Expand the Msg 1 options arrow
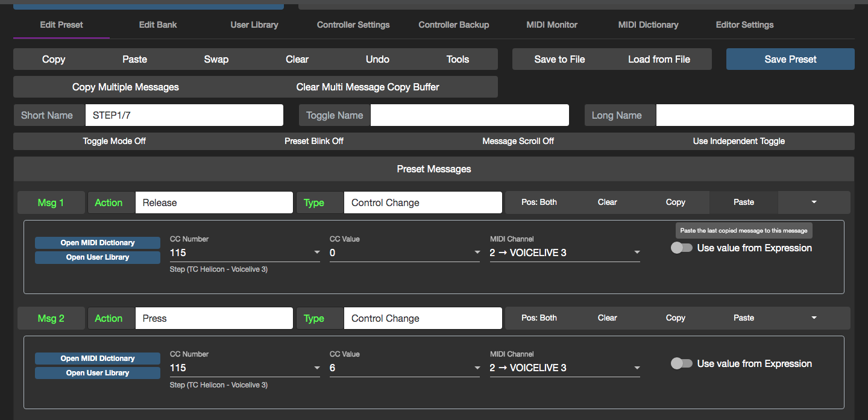Image resolution: width=868 pixels, height=420 pixels. point(814,202)
